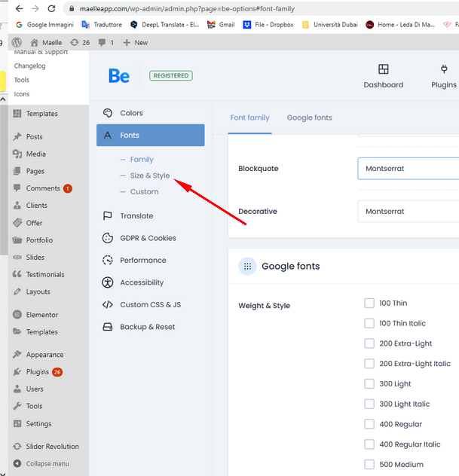Click the browser address bar URL
Screen dimensions: 459x476
[x=187, y=9]
